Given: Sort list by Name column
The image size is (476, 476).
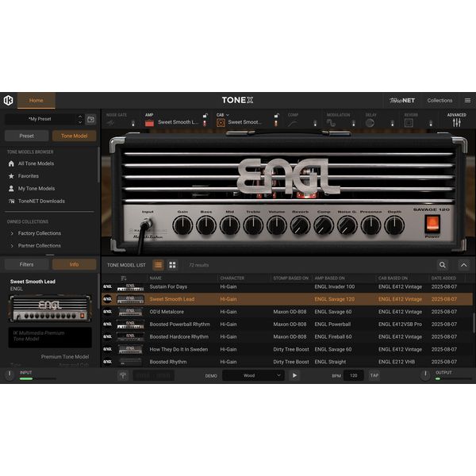Looking at the screenshot, I should pyautogui.click(x=155, y=278).
